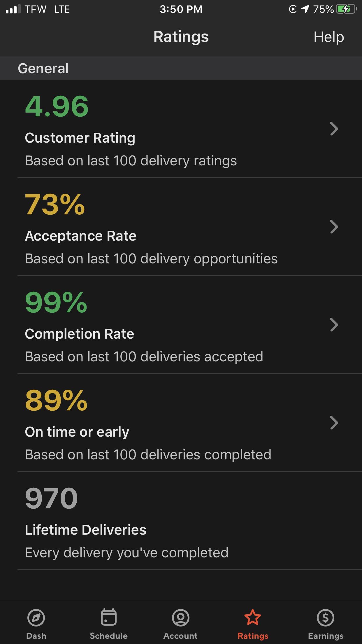The image size is (362, 644).
Task: Expand Customer Rating details chevron
Action: pos(334,129)
